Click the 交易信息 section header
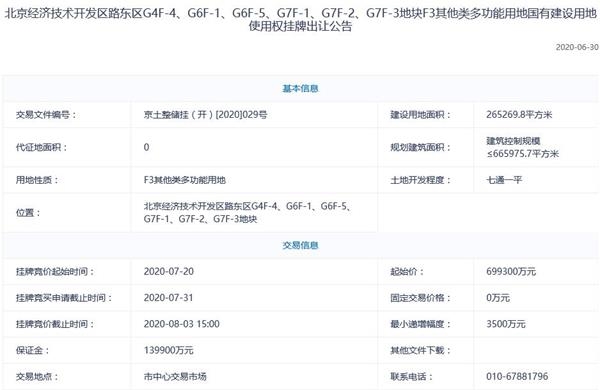 (x=300, y=245)
